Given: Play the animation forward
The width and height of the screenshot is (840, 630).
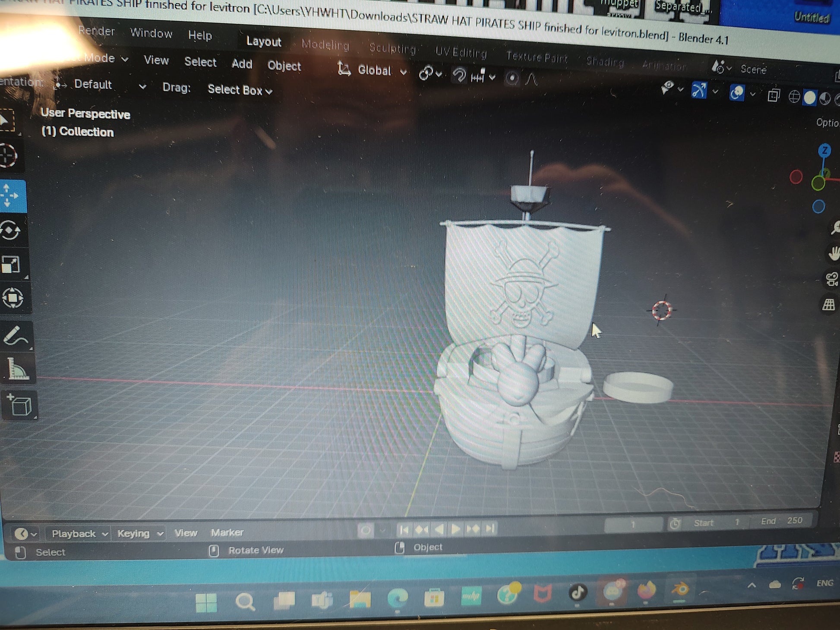Looking at the screenshot, I should (455, 529).
